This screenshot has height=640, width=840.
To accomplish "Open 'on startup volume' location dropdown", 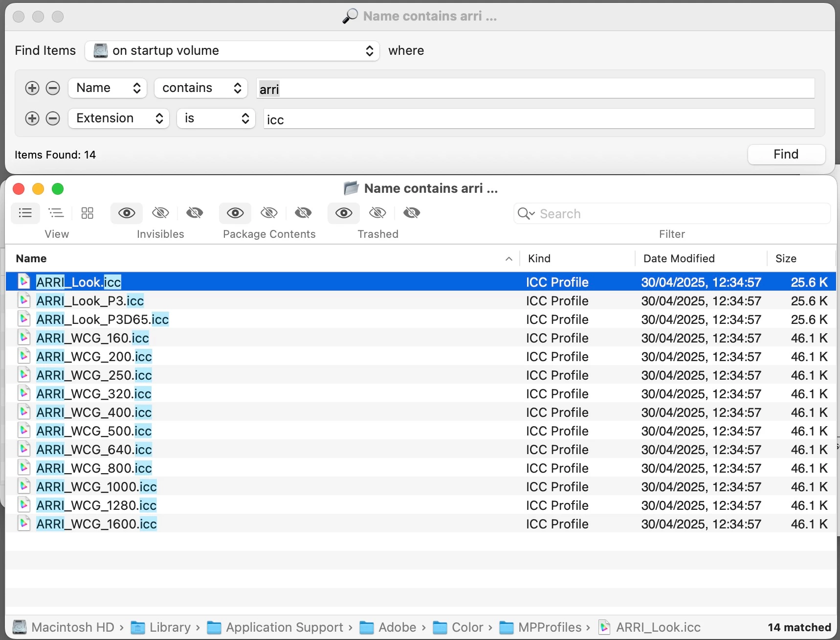I will [232, 51].
